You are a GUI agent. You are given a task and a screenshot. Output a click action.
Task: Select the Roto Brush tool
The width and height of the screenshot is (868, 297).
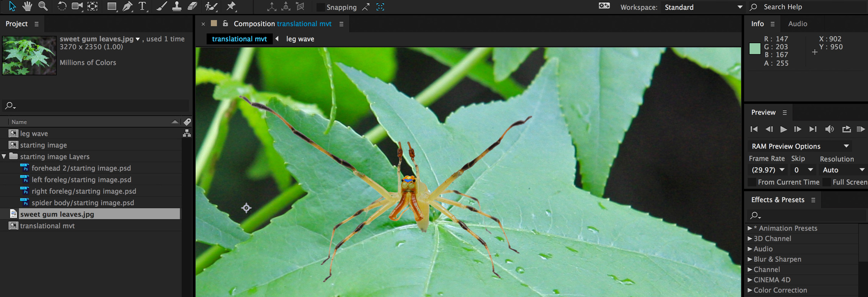211,6
